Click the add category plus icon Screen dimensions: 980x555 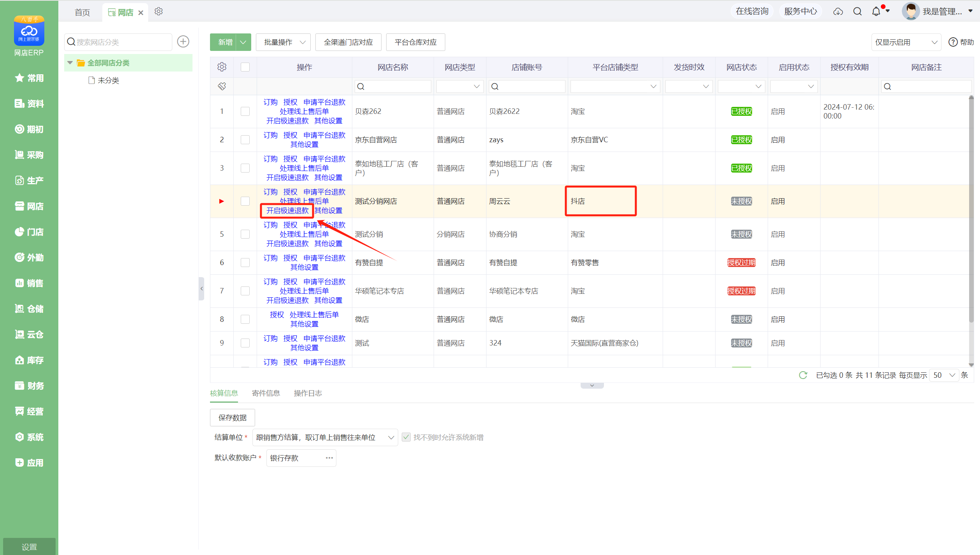(x=183, y=42)
